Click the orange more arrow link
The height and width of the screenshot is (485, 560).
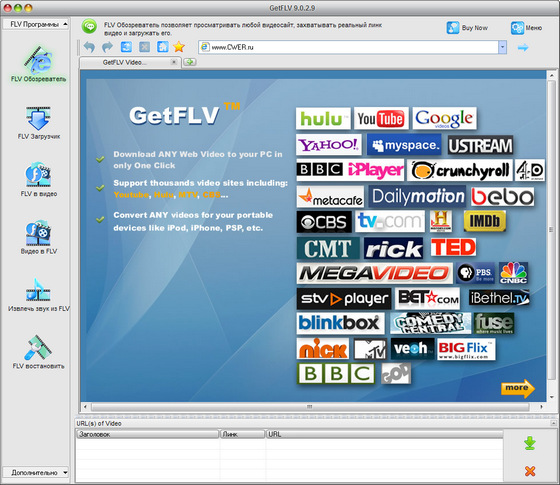click(518, 388)
